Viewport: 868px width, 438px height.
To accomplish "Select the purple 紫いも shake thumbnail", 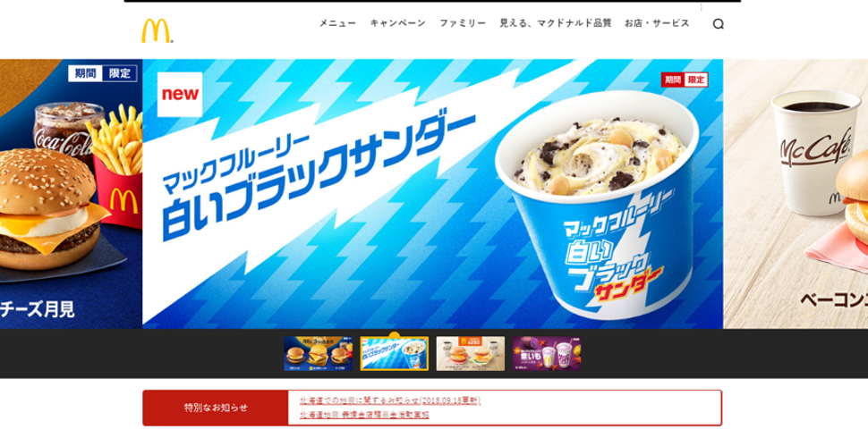I will click(x=547, y=353).
